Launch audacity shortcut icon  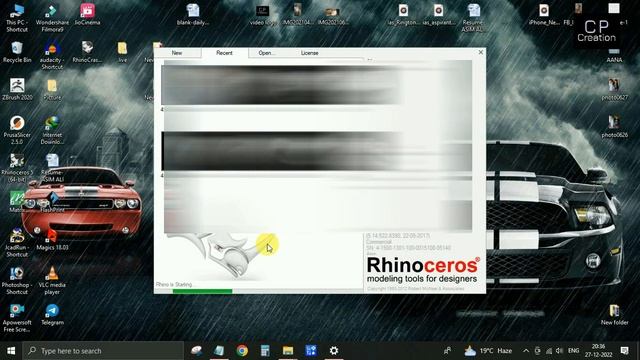[52, 56]
